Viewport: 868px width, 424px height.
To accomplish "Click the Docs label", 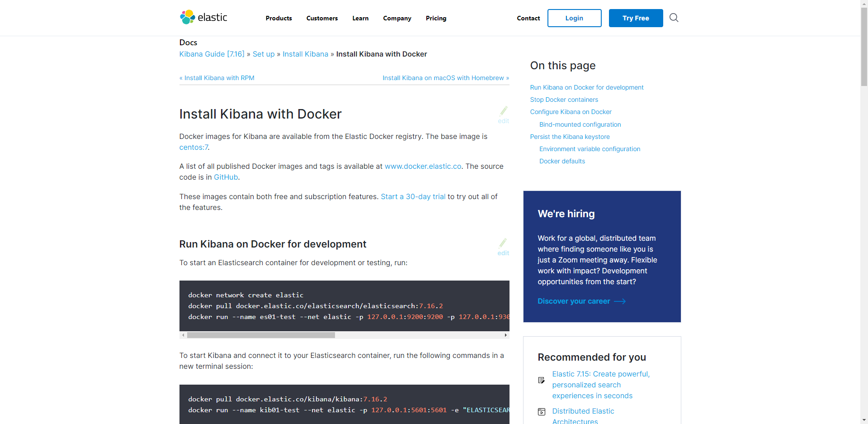I will click(188, 43).
